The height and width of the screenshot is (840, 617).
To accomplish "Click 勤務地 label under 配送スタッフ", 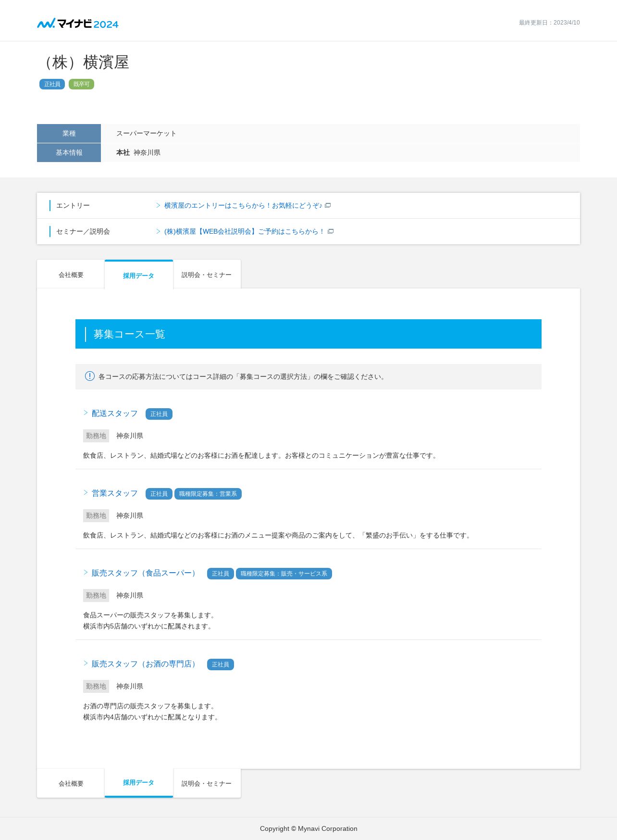I will click(96, 436).
